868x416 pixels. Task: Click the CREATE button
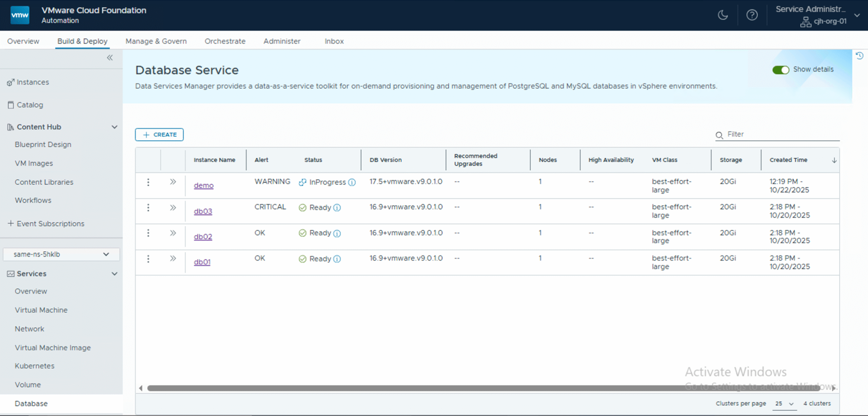coord(159,135)
